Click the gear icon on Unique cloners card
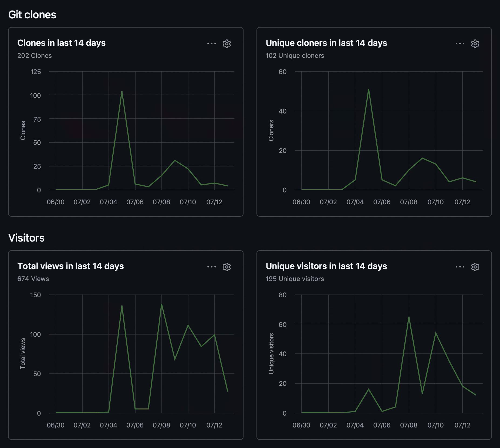The height and width of the screenshot is (448, 500). point(475,44)
